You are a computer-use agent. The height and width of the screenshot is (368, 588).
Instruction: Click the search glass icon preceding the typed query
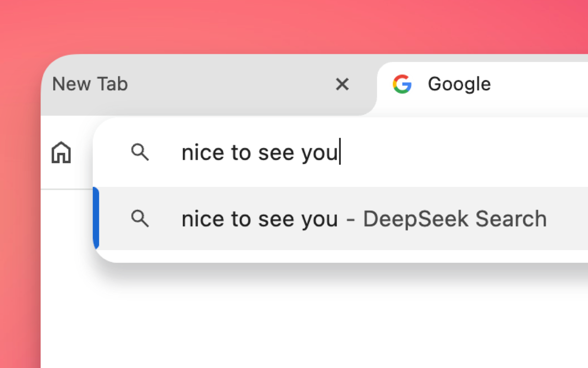point(141,153)
